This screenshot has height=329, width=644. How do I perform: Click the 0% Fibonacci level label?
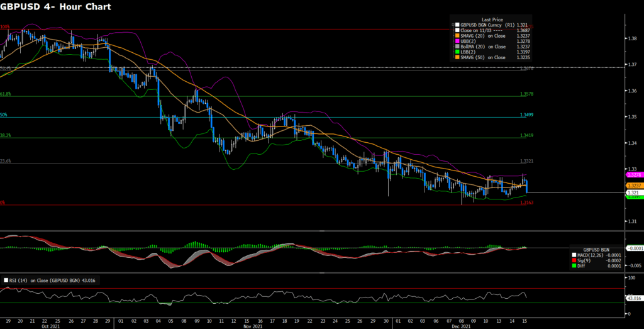click(x=3, y=203)
